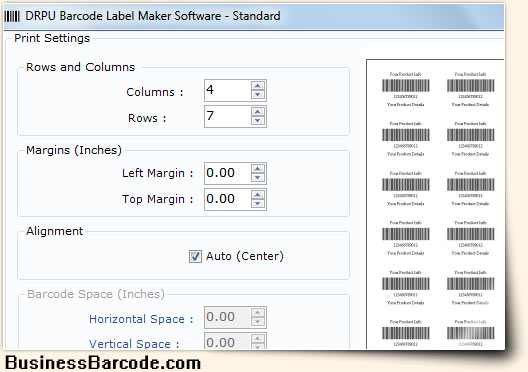528x372 pixels.
Task: Click Horizontal Space up arrow
Action: tap(258, 312)
